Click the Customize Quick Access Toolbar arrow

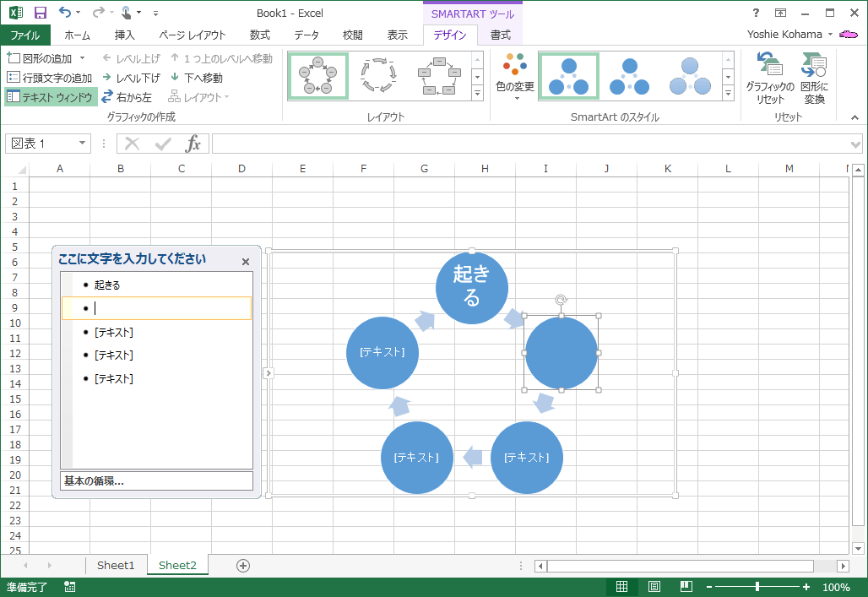pos(155,13)
